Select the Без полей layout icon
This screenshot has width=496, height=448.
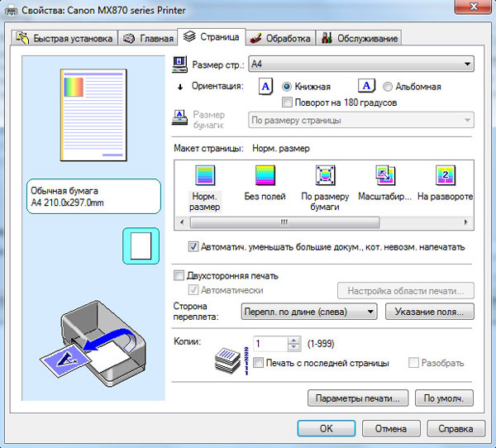tap(265, 175)
